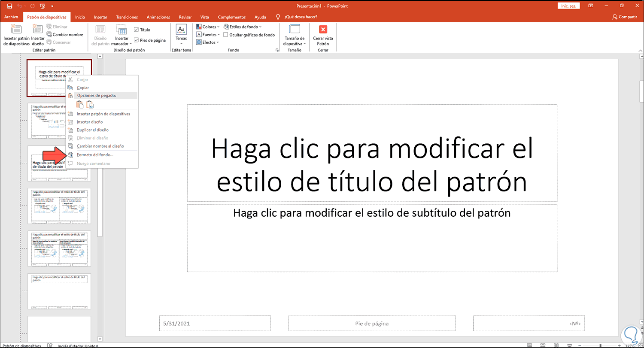The height and width of the screenshot is (348, 644).
Task: Insert a new slide master via ribbon
Action: point(16,35)
